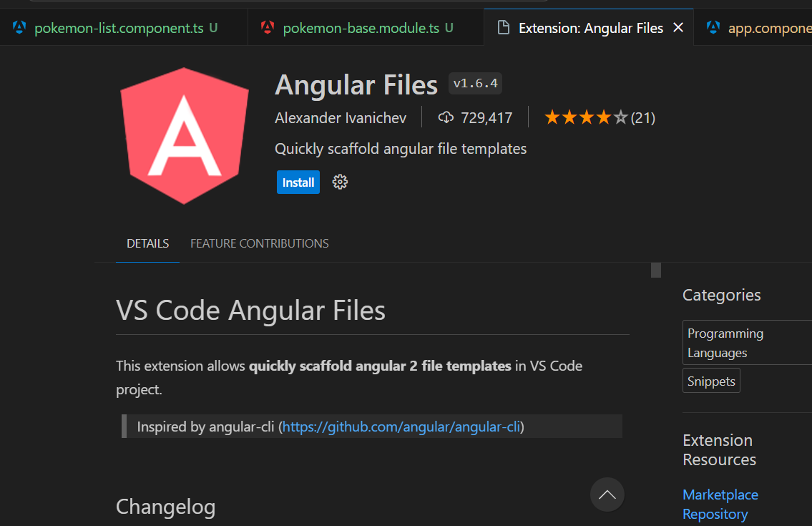The width and height of the screenshot is (812, 526).
Task: Click the Extension Resources heading
Action: pos(719,450)
